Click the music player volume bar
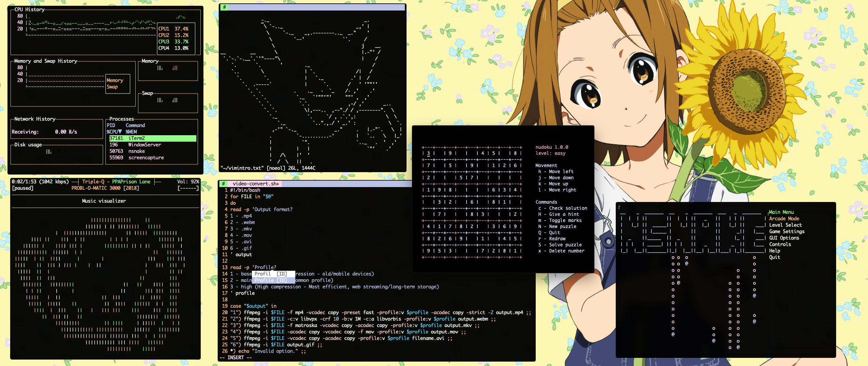Viewport: 868px width, 366px height. pyautogui.click(x=188, y=188)
